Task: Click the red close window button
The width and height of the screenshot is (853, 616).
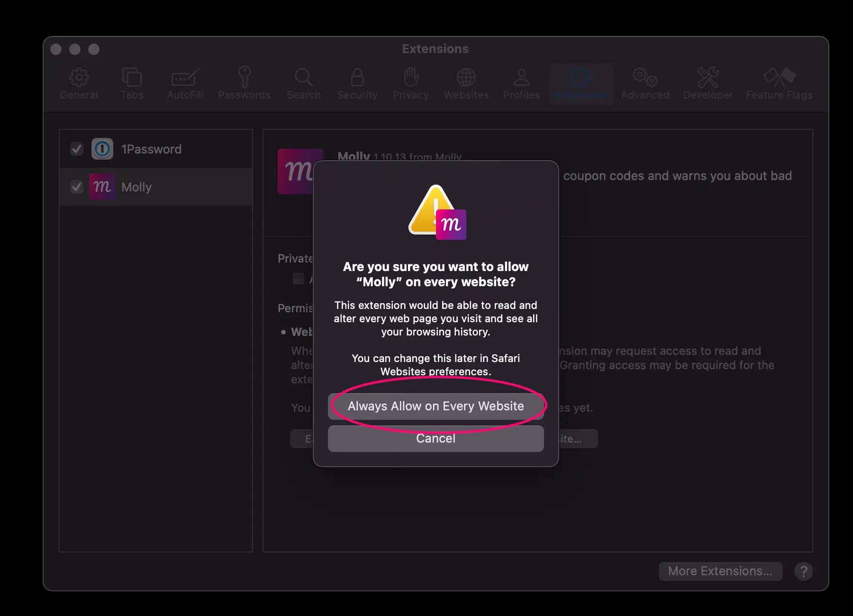Action: coord(56,49)
